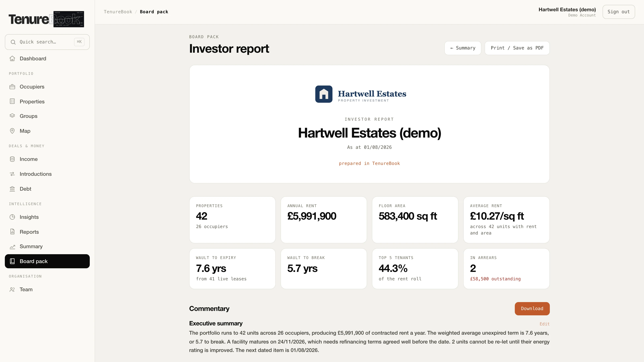Open Summary in the sidebar
This screenshot has width=644, height=362.
click(x=47, y=247)
